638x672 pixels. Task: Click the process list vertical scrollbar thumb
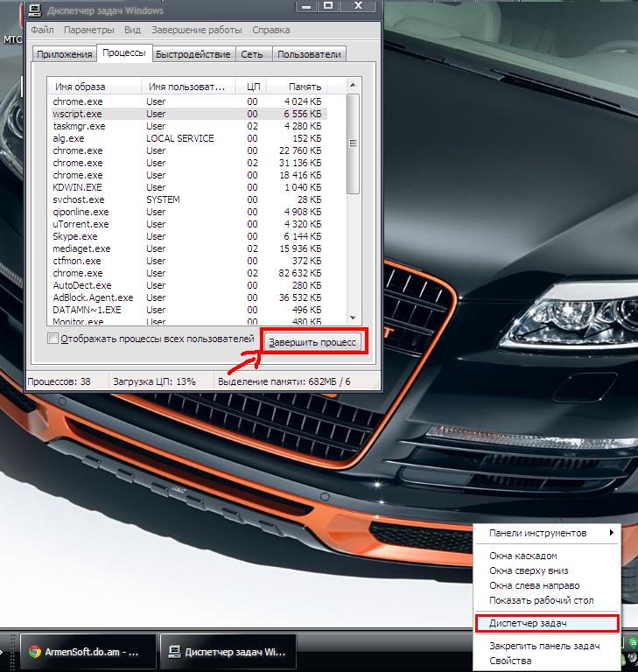point(353,143)
